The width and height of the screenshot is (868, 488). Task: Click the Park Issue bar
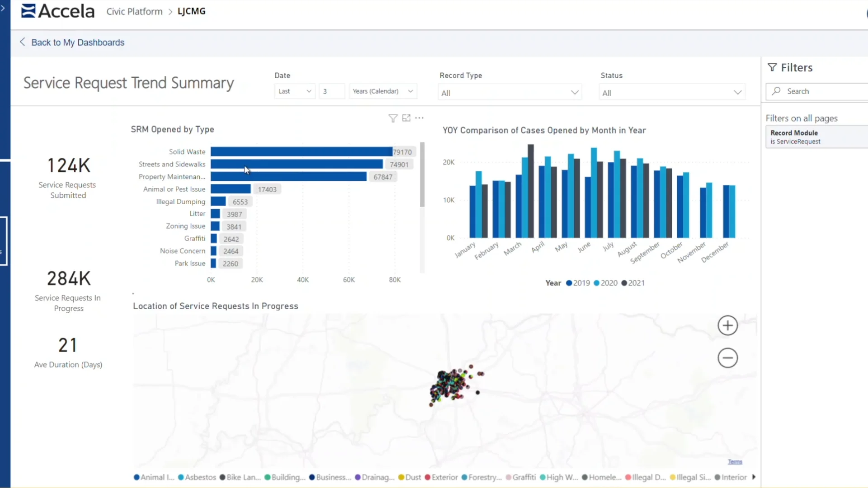pos(213,263)
